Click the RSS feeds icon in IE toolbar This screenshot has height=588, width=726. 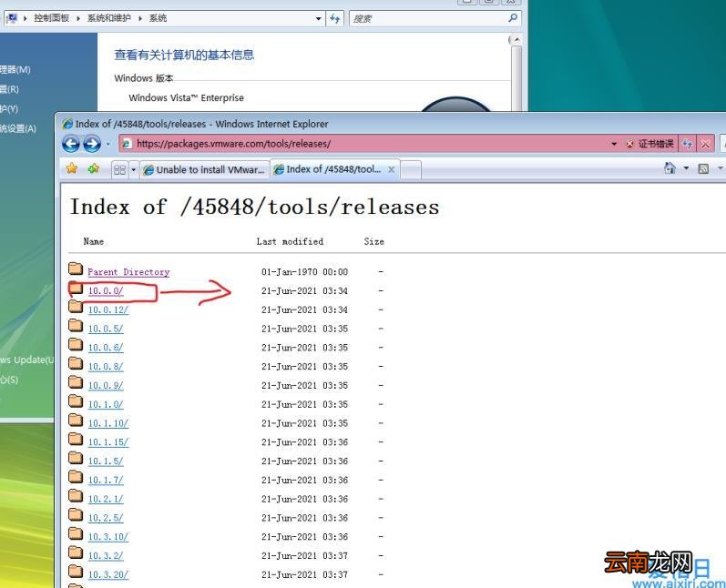pyautogui.click(x=703, y=169)
